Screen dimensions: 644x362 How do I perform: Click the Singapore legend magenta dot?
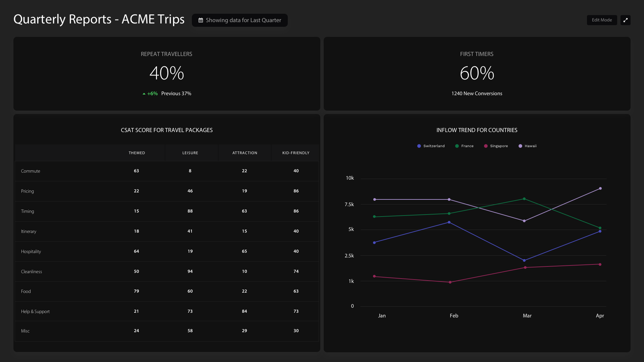pyautogui.click(x=486, y=146)
